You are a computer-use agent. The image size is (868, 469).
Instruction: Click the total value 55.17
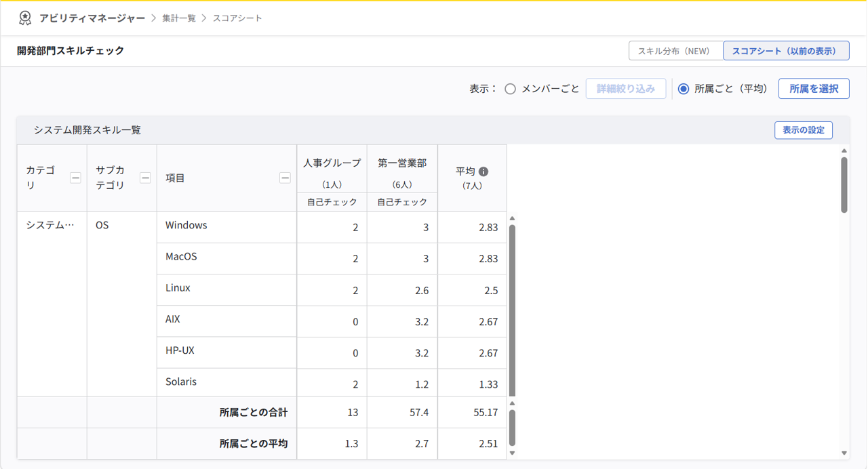coord(486,412)
